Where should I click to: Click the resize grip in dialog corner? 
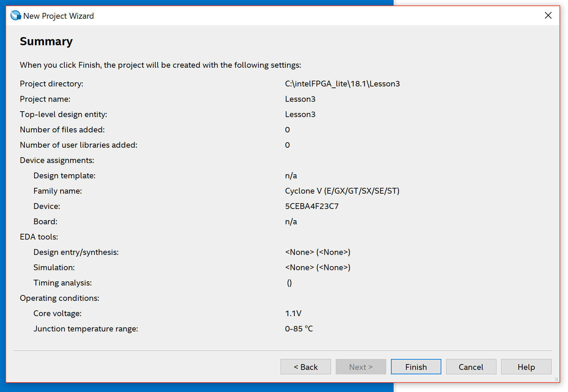(x=556, y=379)
